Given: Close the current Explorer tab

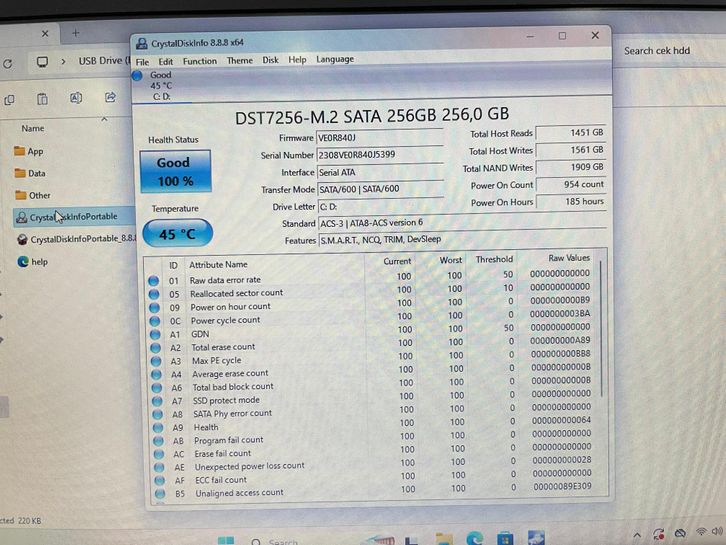Looking at the screenshot, I should click(45, 33).
